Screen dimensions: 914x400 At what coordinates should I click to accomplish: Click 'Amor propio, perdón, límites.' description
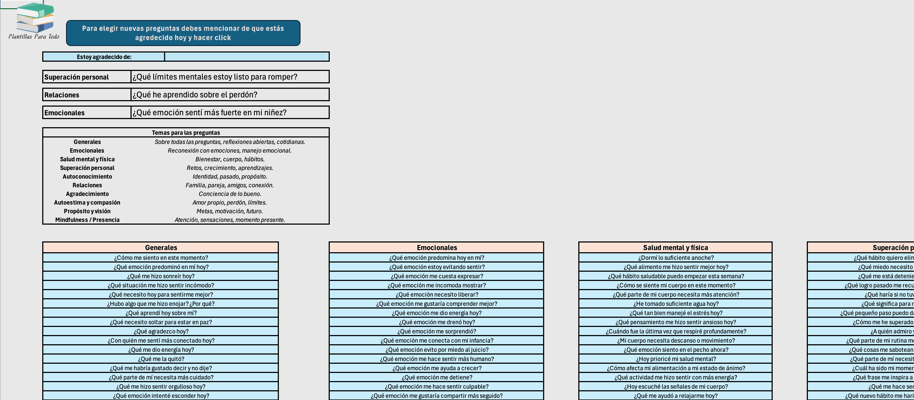(230, 202)
